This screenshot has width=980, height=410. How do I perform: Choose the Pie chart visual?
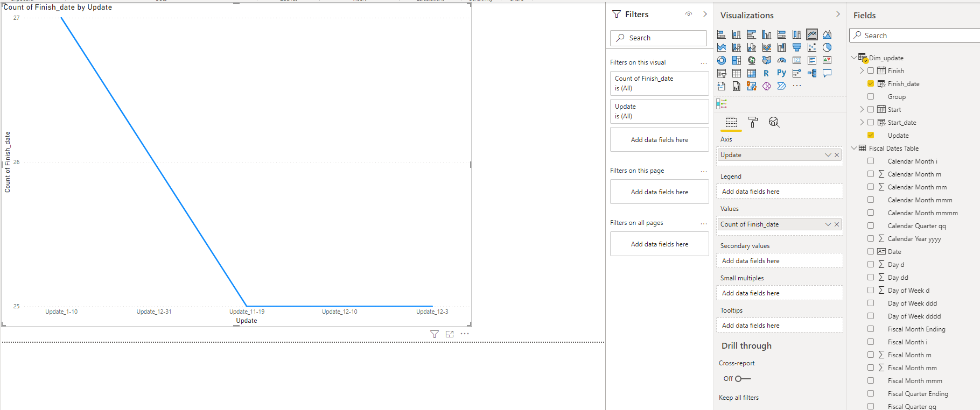click(827, 47)
